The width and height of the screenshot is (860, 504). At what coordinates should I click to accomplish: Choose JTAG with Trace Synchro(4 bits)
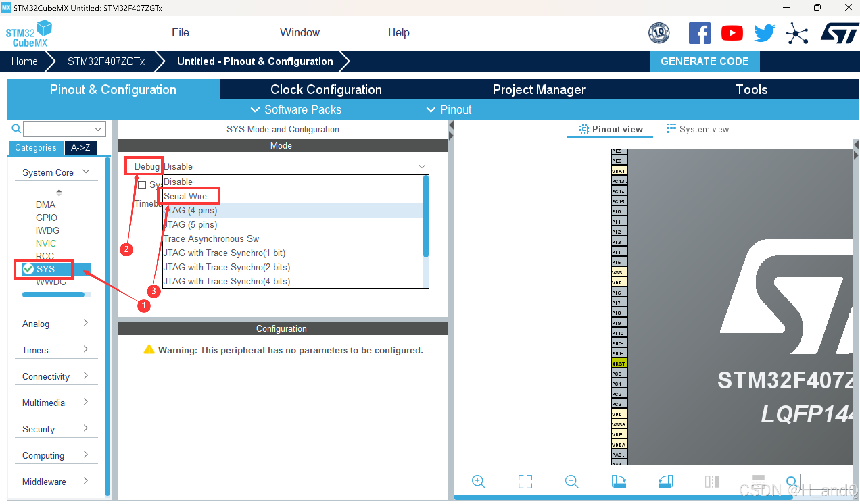click(293, 281)
